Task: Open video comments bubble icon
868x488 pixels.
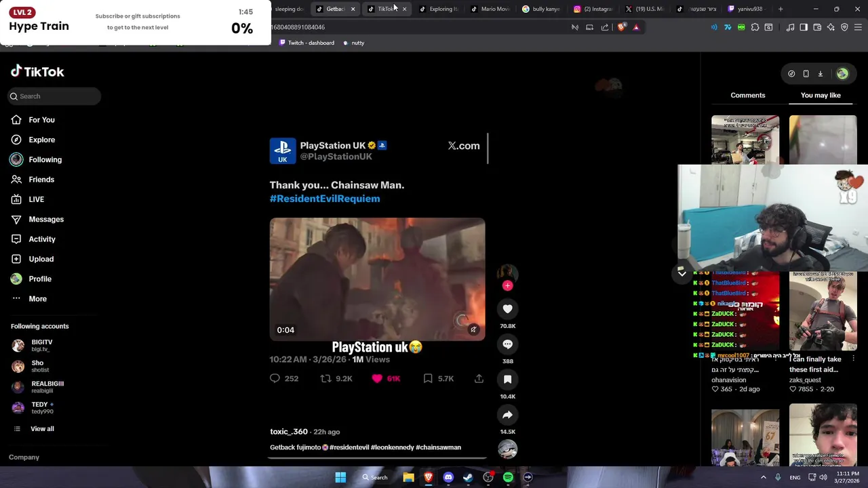Action: tap(507, 344)
